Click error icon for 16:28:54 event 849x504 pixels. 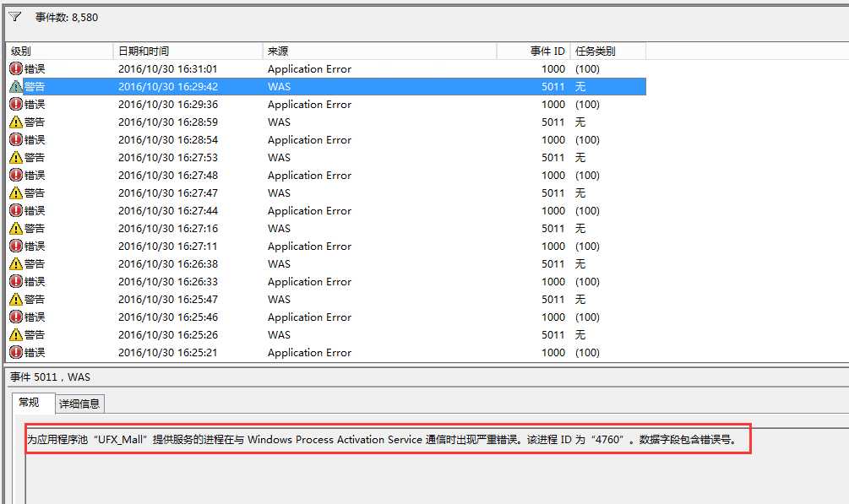pyautogui.click(x=16, y=140)
